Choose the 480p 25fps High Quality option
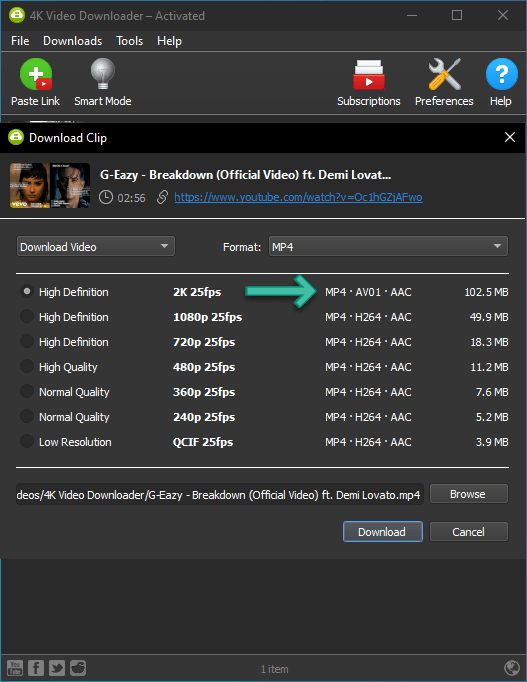Viewport: 527px width, 682px height. tap(27, 366)
